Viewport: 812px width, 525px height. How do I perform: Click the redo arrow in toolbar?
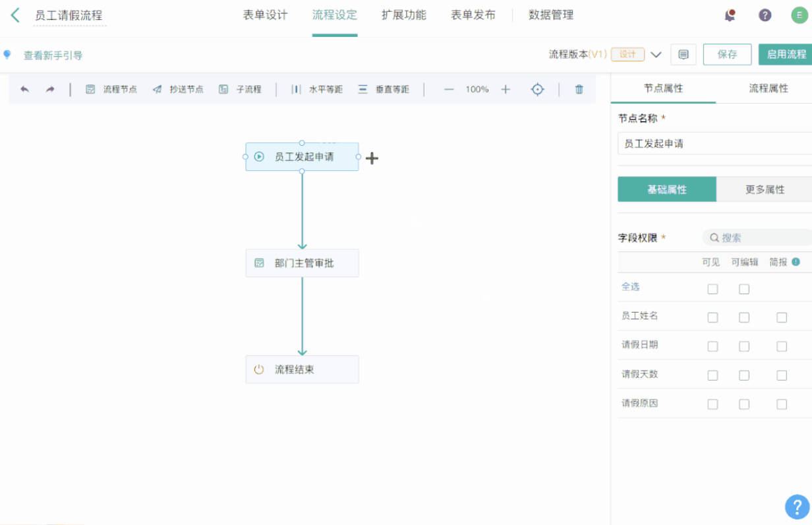50,89
